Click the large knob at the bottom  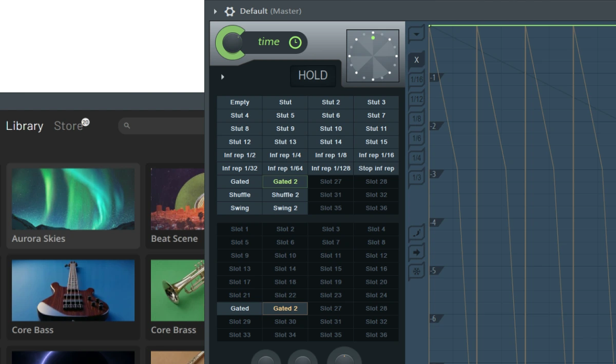(x=344, y=356)
